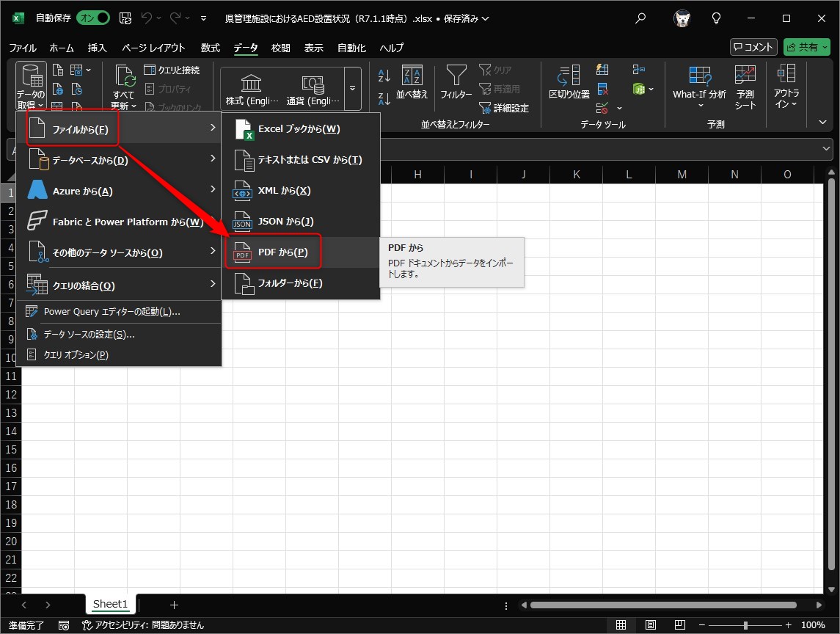Screen dimensions: 840x634
Task: Open the Comments button
Action: click(x=753, y=47)
